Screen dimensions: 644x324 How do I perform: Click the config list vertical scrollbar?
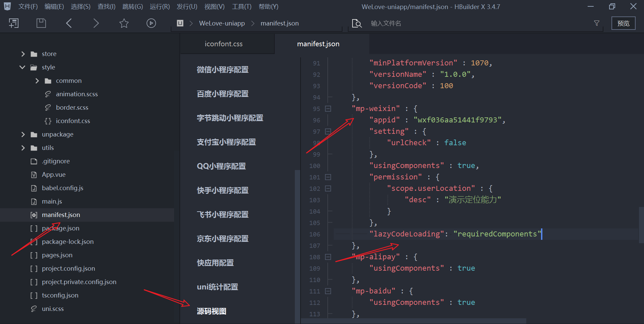[297, 247]
